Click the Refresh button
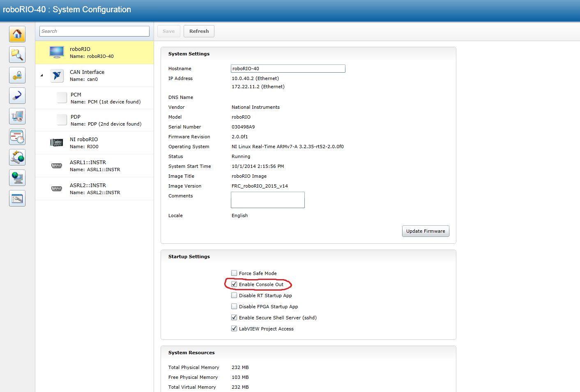The height and width of the screenshot is (392, 580). pyautogui.click(x=199, y=31)
